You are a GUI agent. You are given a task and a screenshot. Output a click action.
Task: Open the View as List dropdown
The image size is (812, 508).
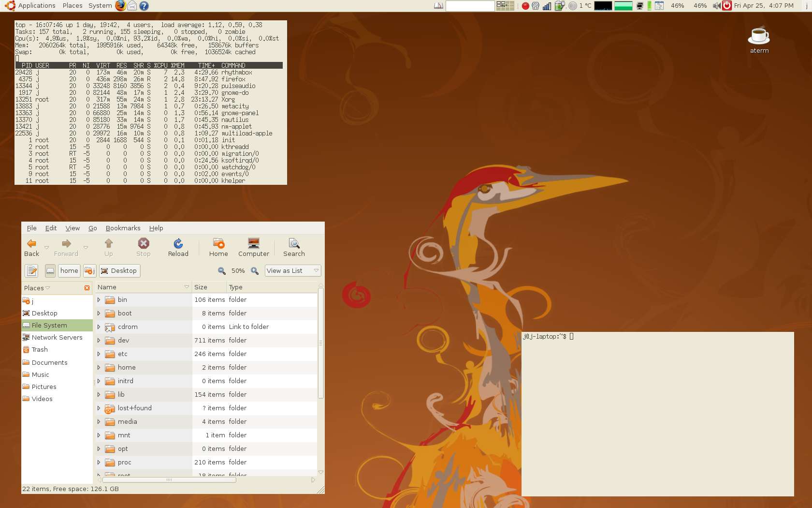pos(293,271)
